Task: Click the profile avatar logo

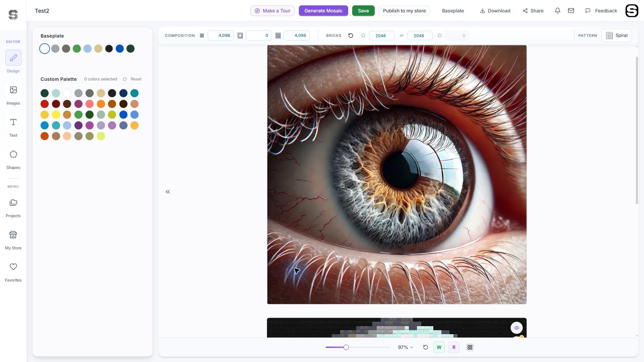Action: pos(632,11)
